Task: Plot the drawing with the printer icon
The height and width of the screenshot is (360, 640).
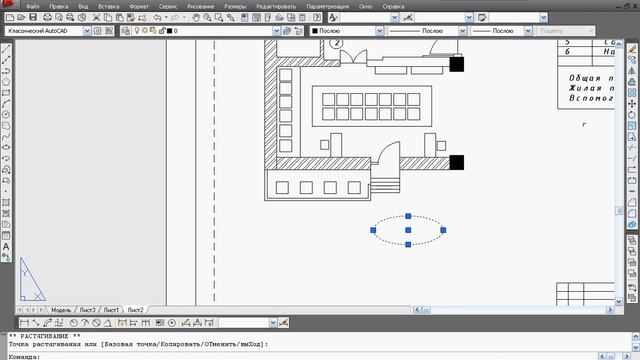Action: (x=47, y=18)
